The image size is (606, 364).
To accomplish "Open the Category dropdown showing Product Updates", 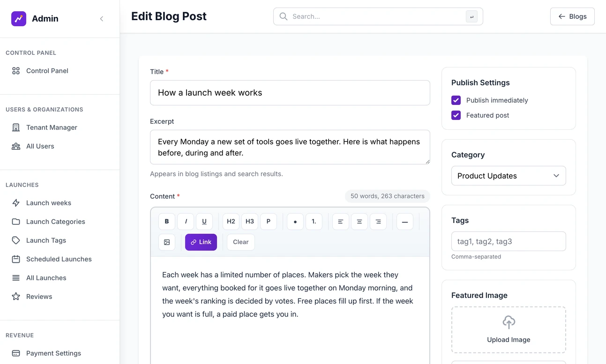I will [x=509, y=176].
